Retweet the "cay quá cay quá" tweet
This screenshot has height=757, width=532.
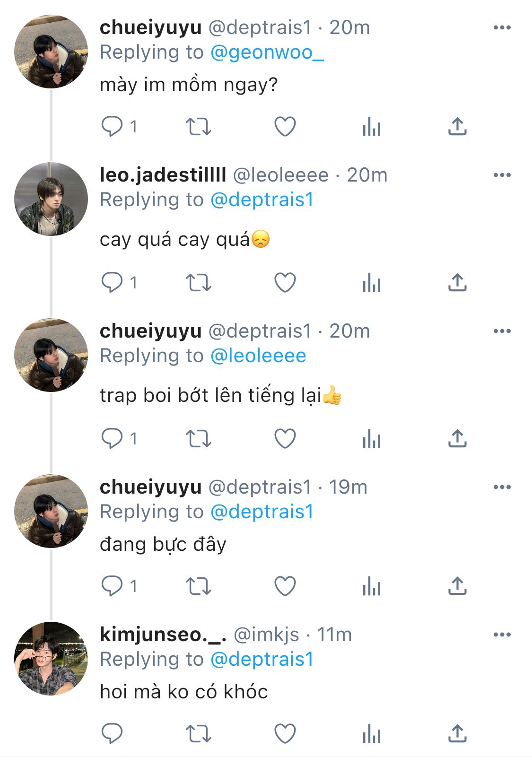198,283
